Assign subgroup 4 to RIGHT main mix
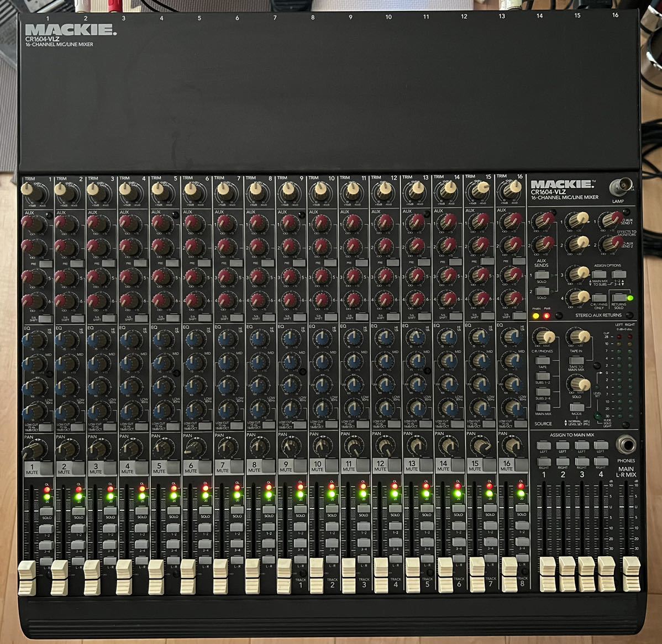The height and width of the screenshot is (644, 662). [601, 462]
